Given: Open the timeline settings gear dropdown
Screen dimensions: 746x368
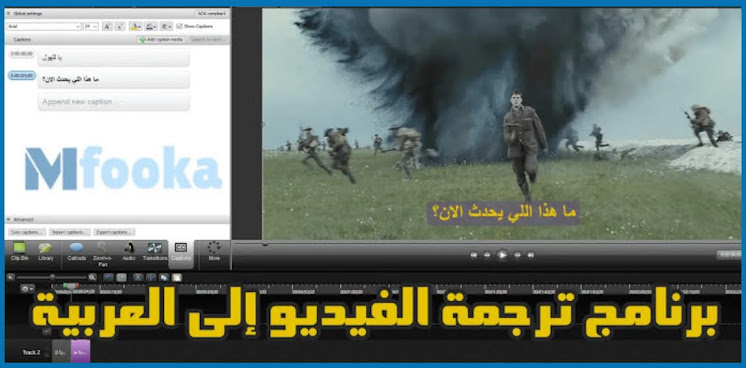Looking at the screenshot, I should tap(28, 288).
